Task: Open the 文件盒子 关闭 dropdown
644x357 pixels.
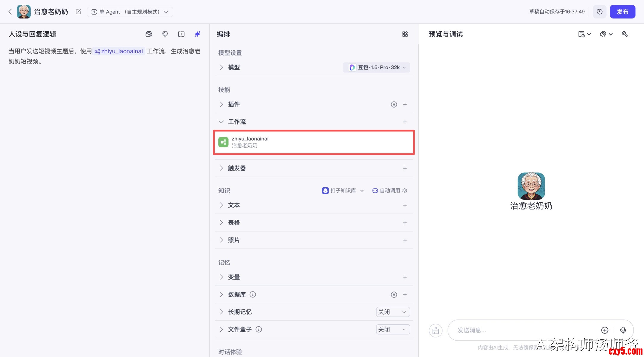Action: 392,329
